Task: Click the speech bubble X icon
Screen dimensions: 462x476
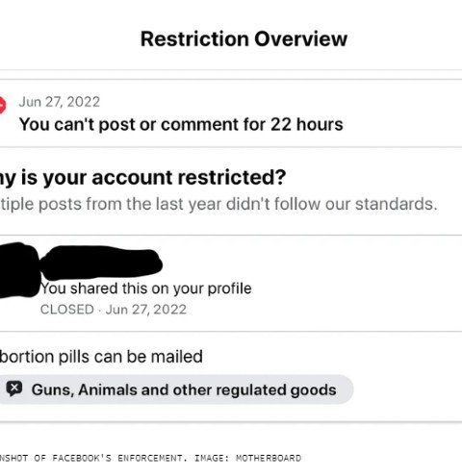Action: point(14,388)
